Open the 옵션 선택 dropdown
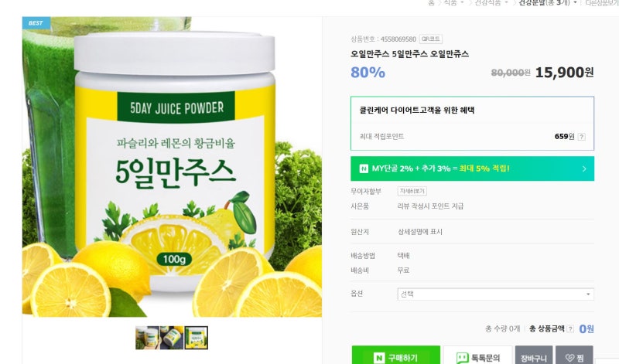Screen dimensions: 619x364 tap(495, 294)
